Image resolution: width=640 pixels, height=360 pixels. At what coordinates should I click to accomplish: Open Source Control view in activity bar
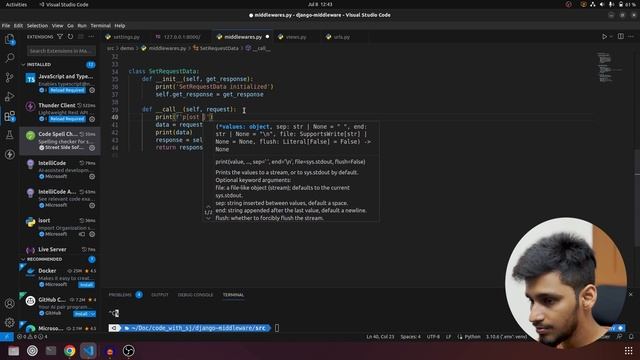pos(9,77)
